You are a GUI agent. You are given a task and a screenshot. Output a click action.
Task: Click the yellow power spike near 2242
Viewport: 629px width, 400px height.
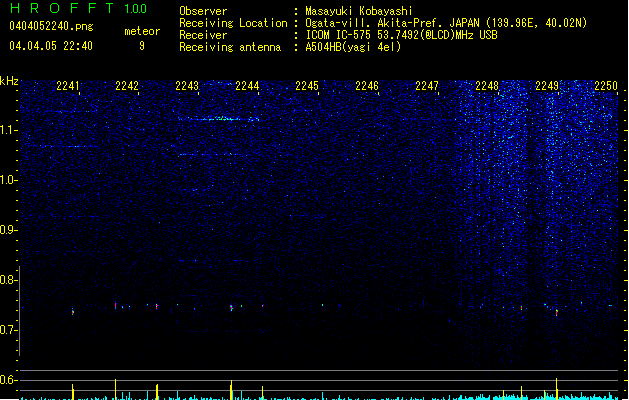[116, 389]
